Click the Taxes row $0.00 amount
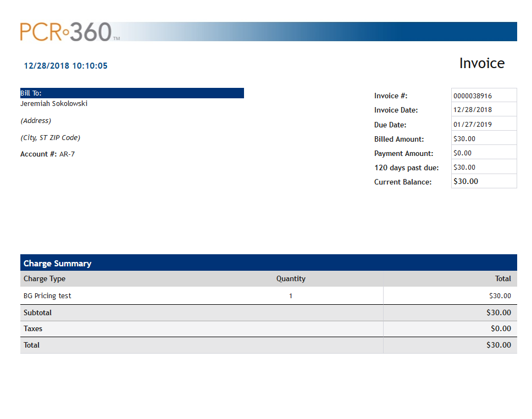 [500, 329]
